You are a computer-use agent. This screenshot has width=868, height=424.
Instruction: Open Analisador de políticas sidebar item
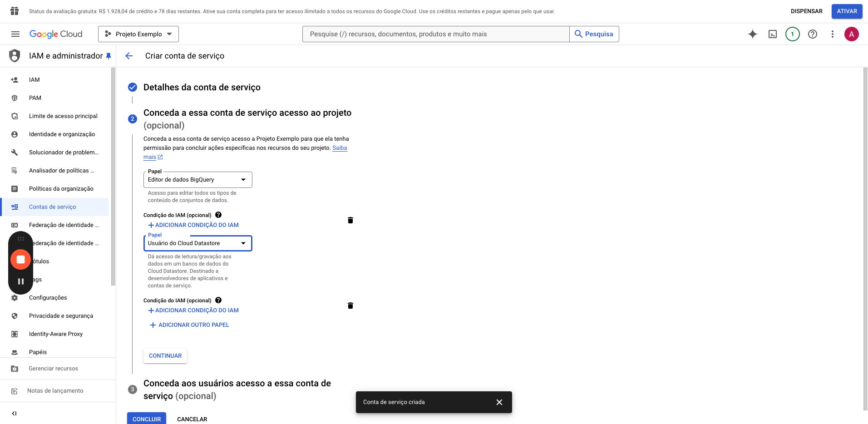tap(54, 171)
